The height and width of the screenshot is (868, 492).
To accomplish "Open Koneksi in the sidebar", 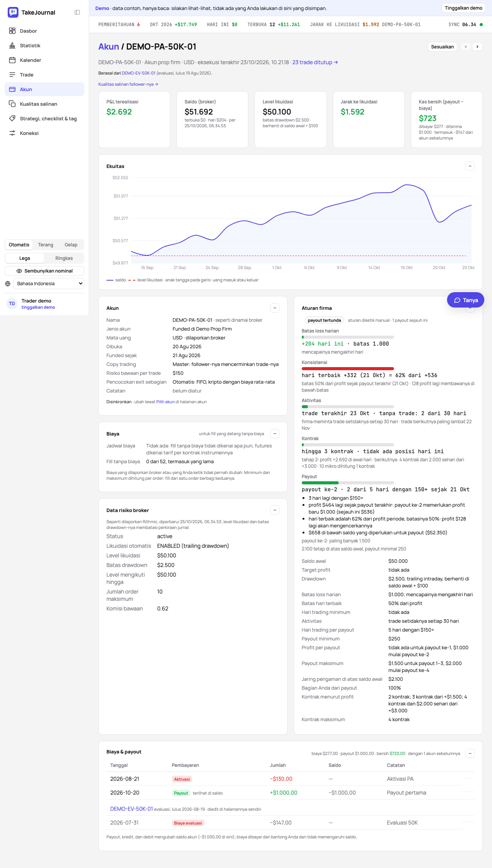I will [x=44, y=133].
